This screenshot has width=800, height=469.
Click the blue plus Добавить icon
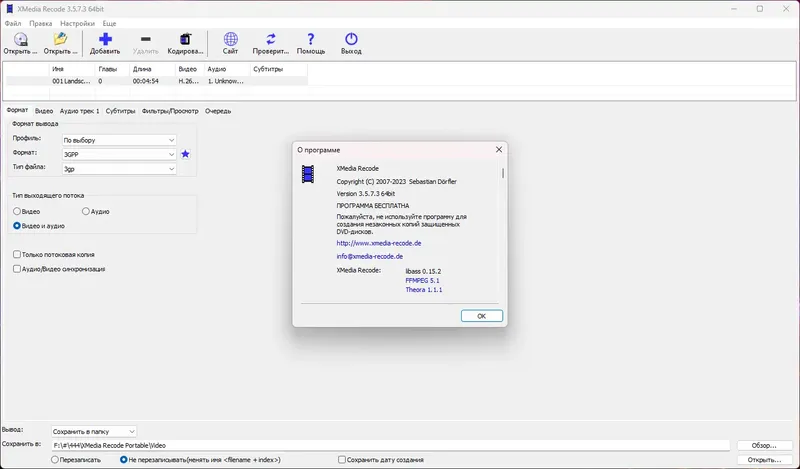[105, 39]
